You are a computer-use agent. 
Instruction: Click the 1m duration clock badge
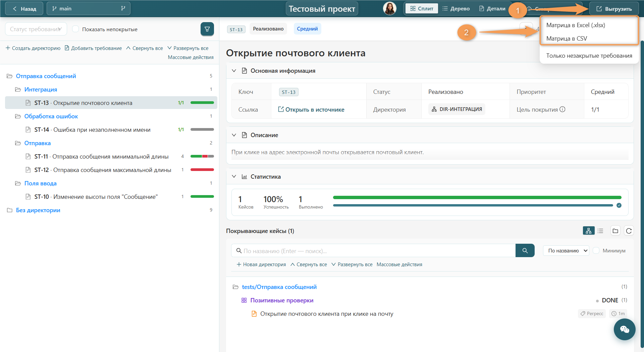(618, 313)
